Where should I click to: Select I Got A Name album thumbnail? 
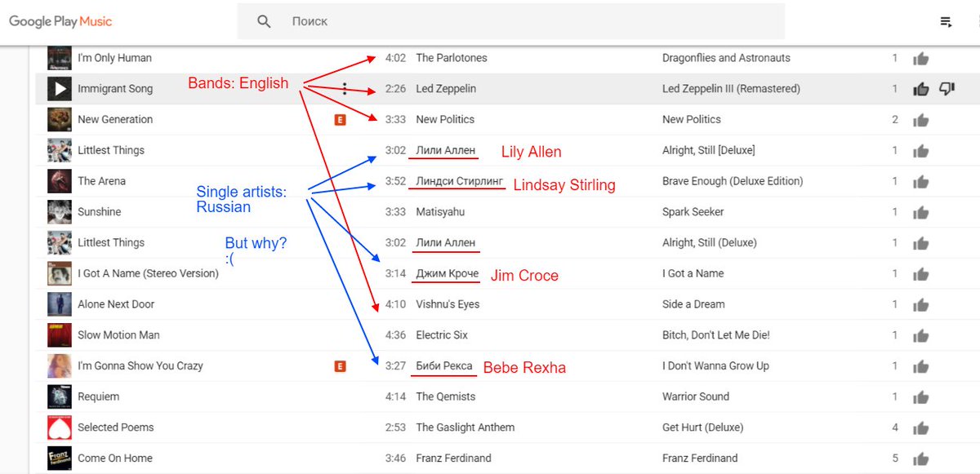point(60,273)
